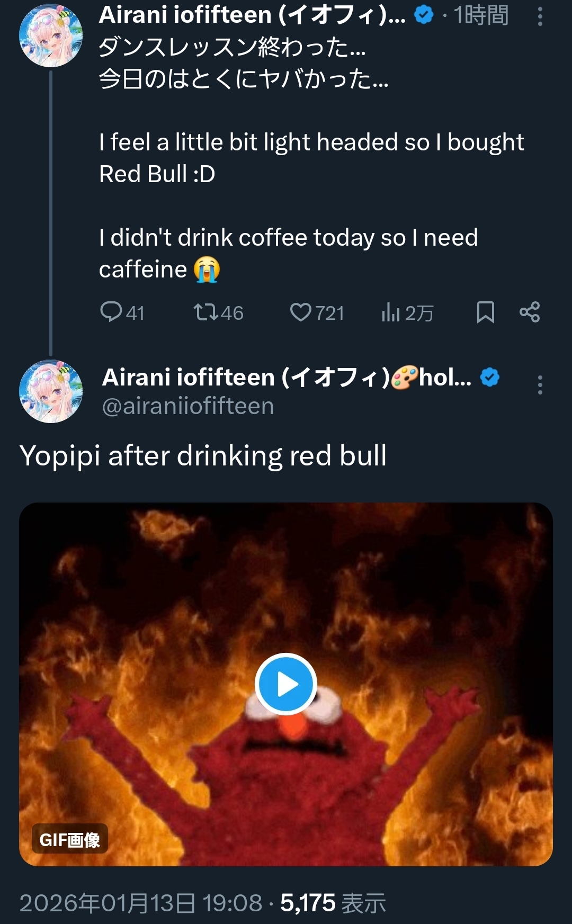Open the @airaniiofifteen handle link
The width and height of the screenshot is (572, 924).
pos(188,406)
